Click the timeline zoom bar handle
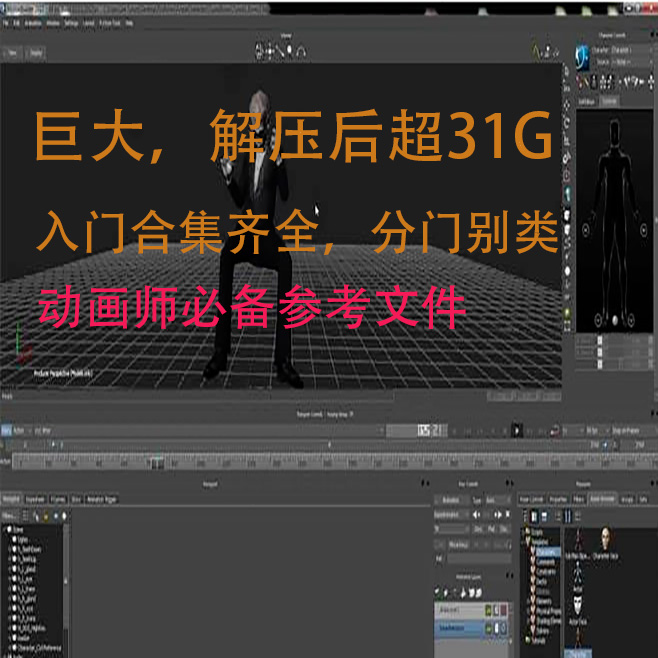This screenshot has width=658, height=658. pyautogui.click(x=329, y=444)
